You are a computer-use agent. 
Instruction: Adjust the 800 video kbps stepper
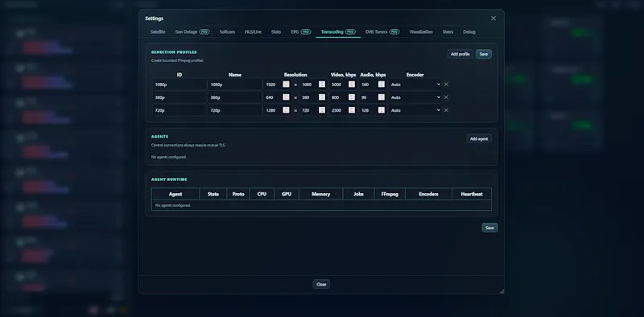(352, 97)
